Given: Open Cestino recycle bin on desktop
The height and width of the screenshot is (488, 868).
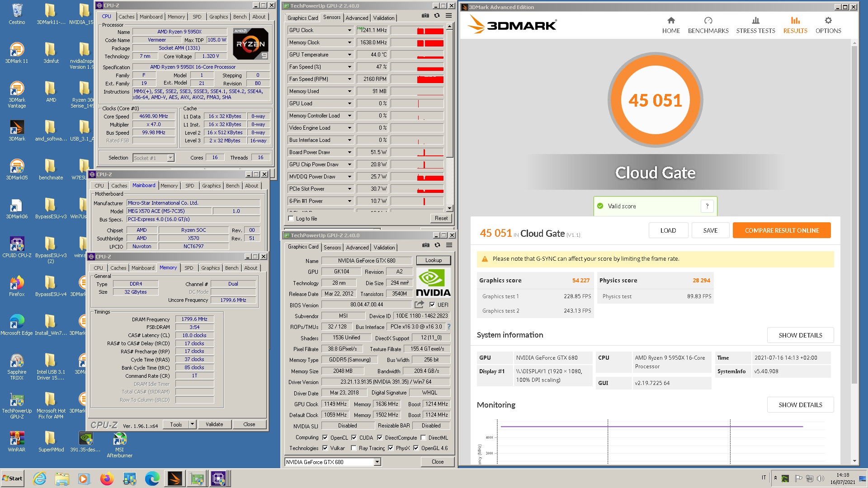Looking at the screenshot, I should [x=17, y=14].
